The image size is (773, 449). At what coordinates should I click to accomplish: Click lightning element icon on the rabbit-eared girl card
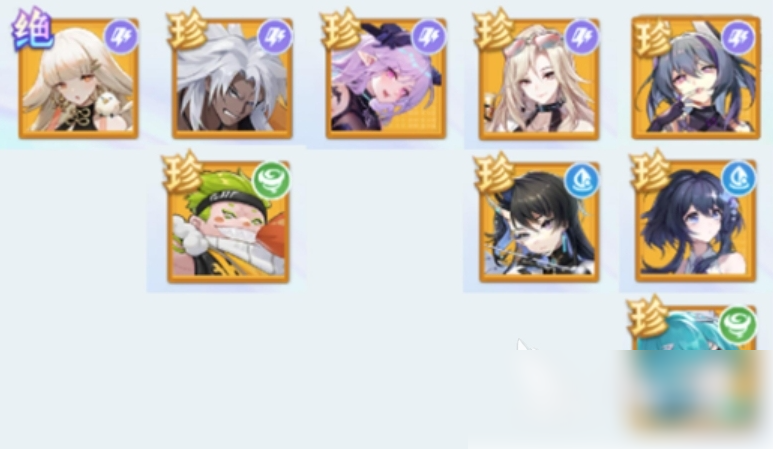point(738,37)
